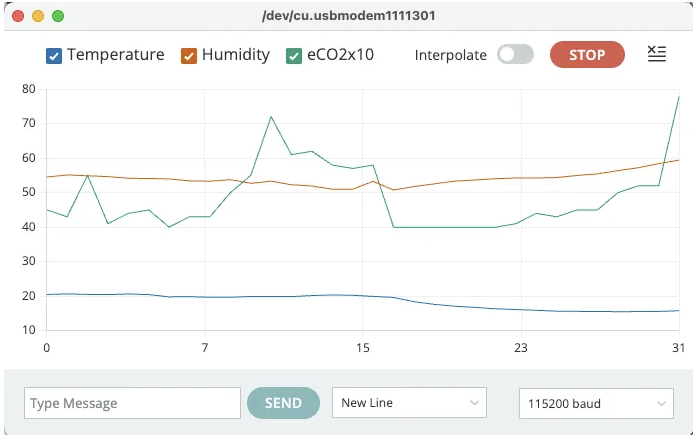Uncheck the eCO2x10 series checkbox
Viewport: 697px width, 442px height.
click(x=294, y=56)
